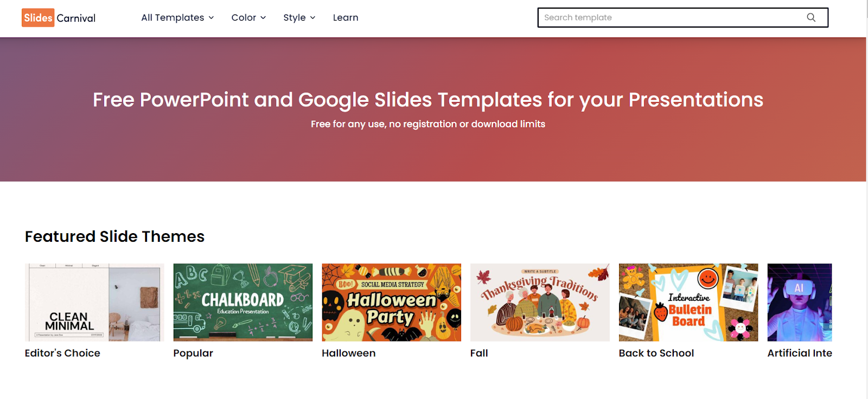Open the Clean Minimal theme thumbnail
The image size is (868, 399).
(94, 303)
